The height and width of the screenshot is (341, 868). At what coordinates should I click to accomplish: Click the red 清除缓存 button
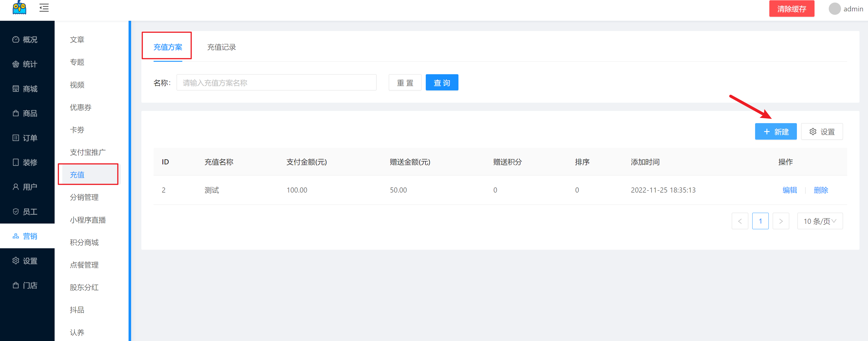click(x=791, y=9)
